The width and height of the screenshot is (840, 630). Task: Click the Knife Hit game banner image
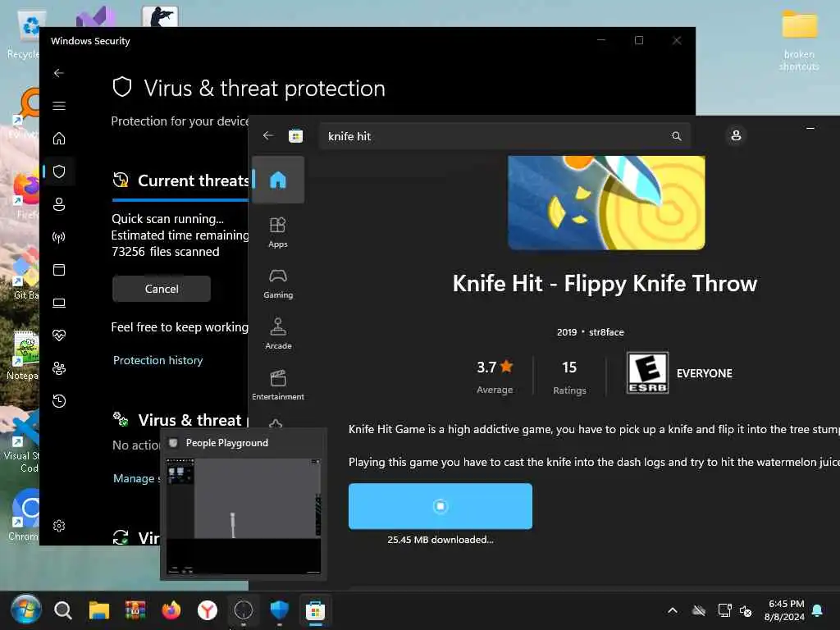pyautogui.click(x=606, y=203)
